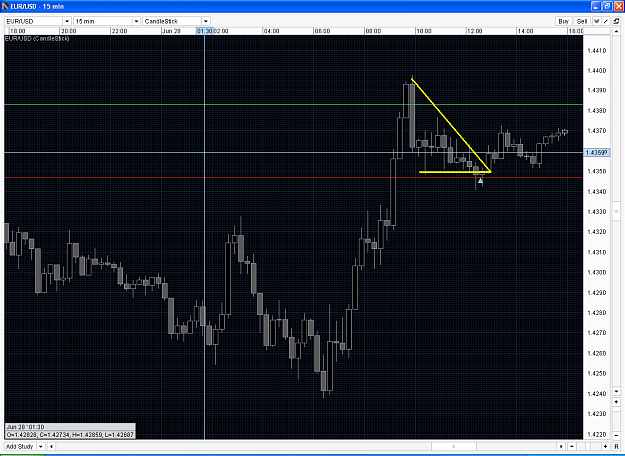This screenshot has width=625, height=456.
Task: Click the Sell button
Action: [582, 21]
